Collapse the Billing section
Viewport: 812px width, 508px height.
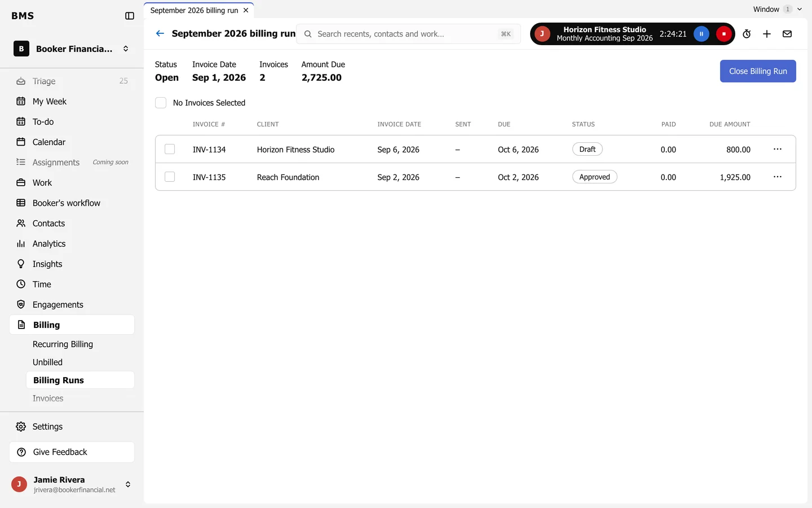pos(72,325)
